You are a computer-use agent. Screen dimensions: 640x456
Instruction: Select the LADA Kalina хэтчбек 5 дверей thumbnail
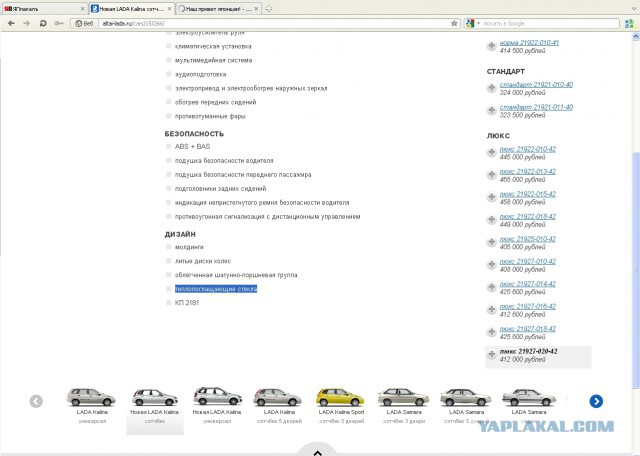click(279, 405)
